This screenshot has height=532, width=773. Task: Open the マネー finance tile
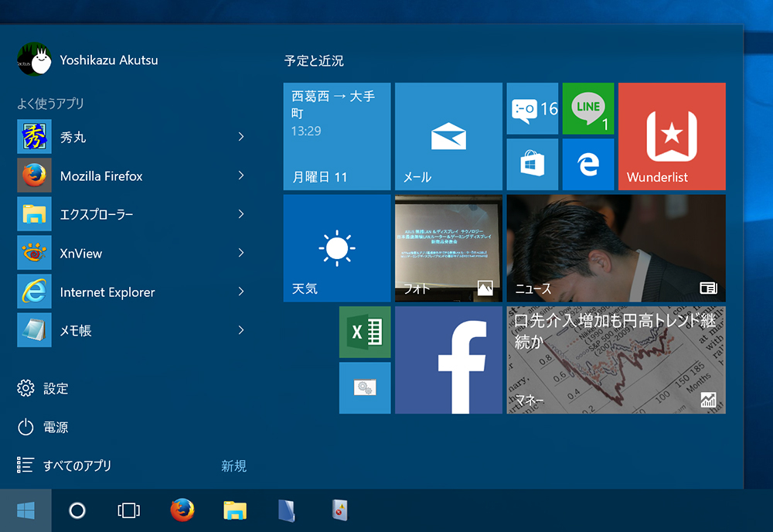coord(615,360)
